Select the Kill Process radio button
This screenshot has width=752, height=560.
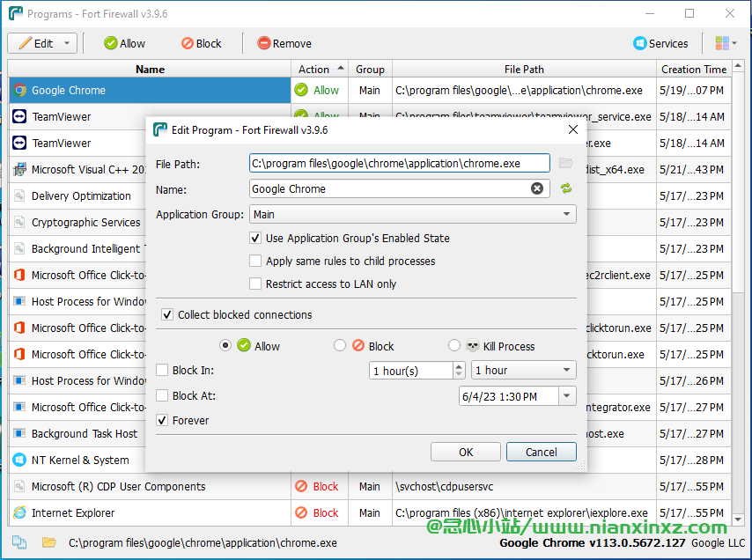pyautogui.click(x=453, y=346)
